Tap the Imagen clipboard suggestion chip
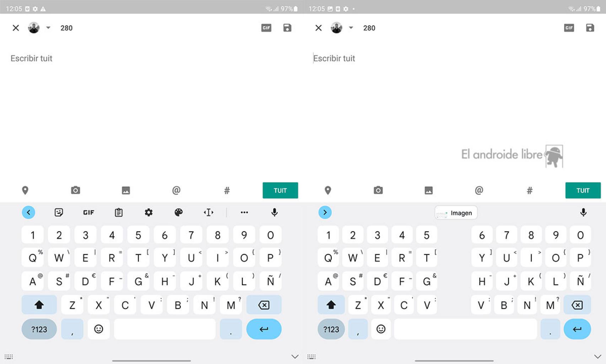 pos(456,213)
